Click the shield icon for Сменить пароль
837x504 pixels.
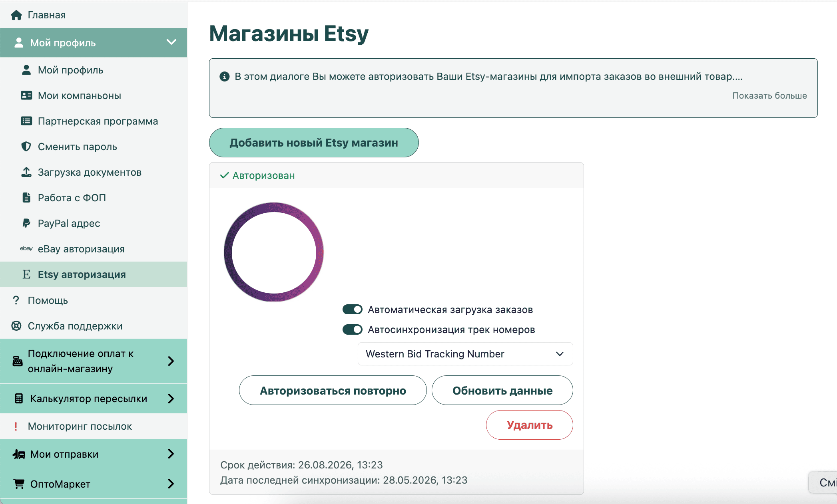click(x=26, y=147)
